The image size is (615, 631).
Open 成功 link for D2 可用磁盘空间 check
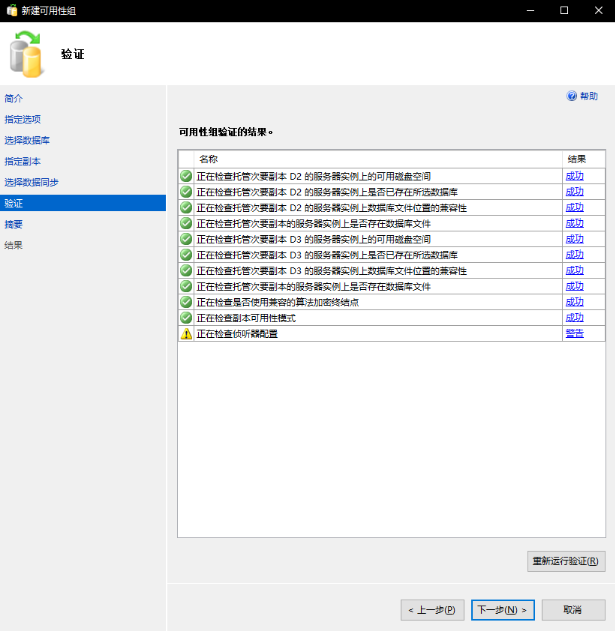click(574, 176)
